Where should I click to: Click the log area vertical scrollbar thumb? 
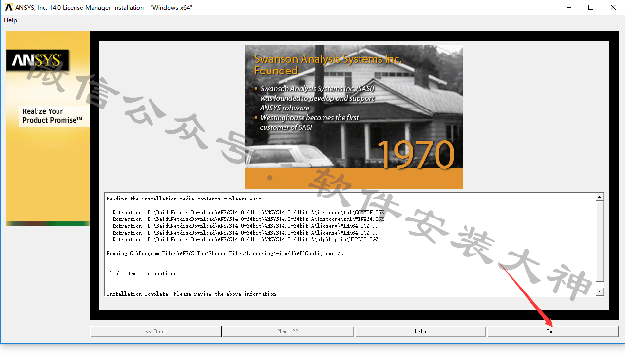coord(600,241)
